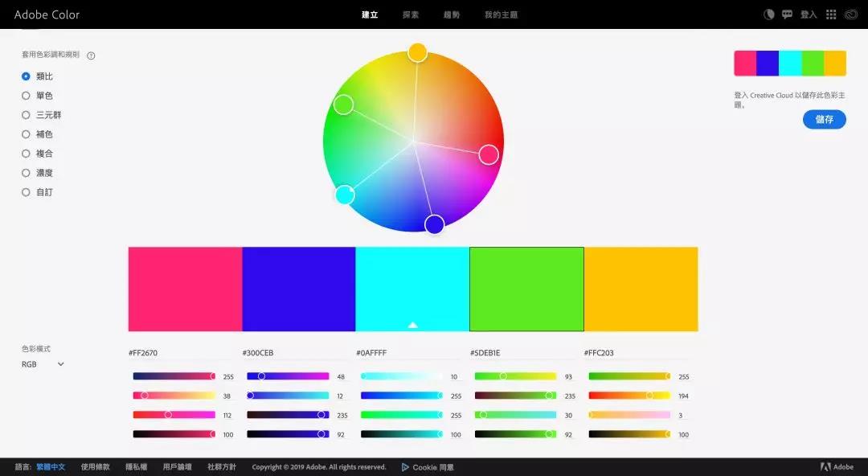Select the yellow #FFC203 large swatch
This screenshot has width=868, height=476.
coord(641,289)
